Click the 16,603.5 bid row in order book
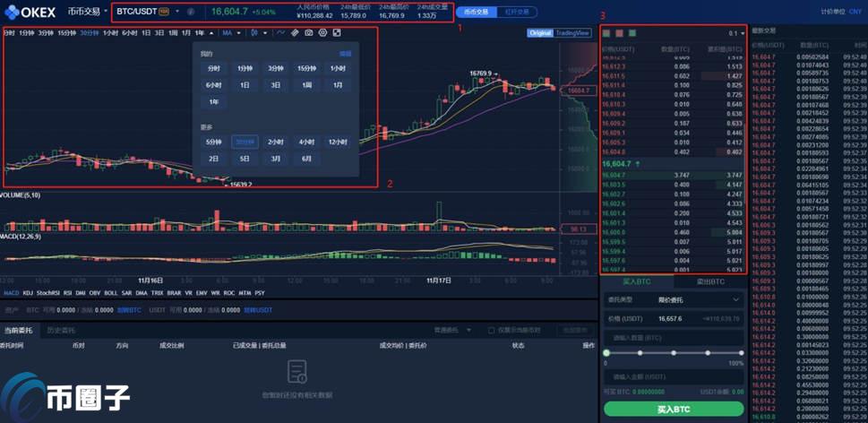This screenshot has height=423, width=868. 673,185
